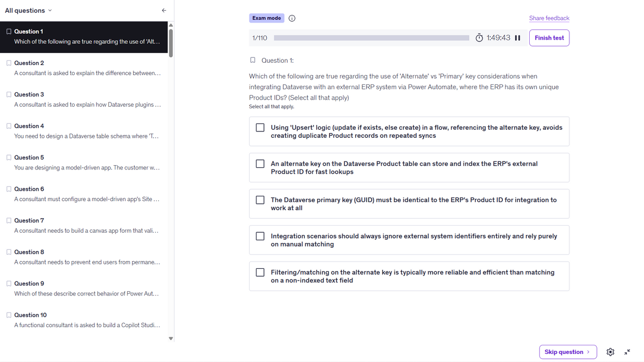Click the 1:49:43 remaining time
The height and width of the screenshot is (362, 644).
pos(498,38)
